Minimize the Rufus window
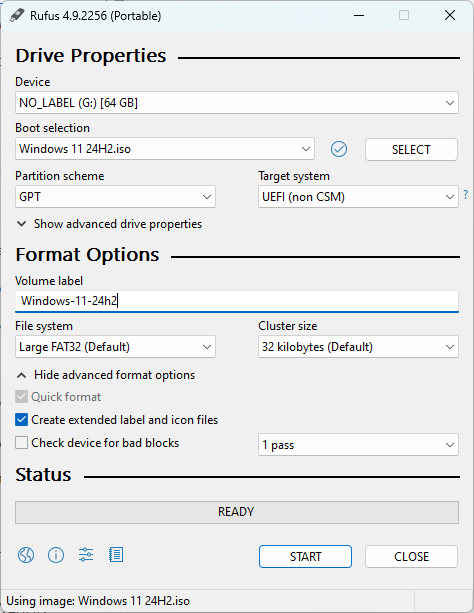 [x=359, y=16]
